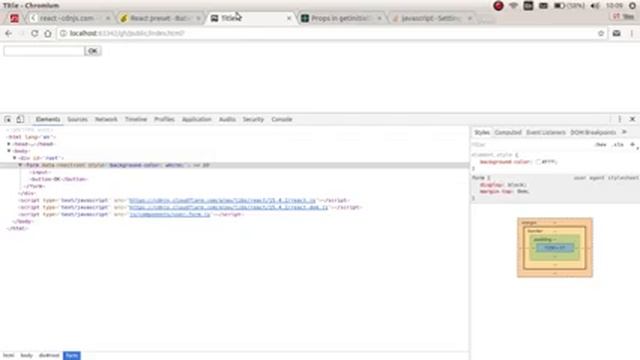Open the background-color white swatch picker
The width and height of the screenshot is (640, 360).
tap(539, 162)
